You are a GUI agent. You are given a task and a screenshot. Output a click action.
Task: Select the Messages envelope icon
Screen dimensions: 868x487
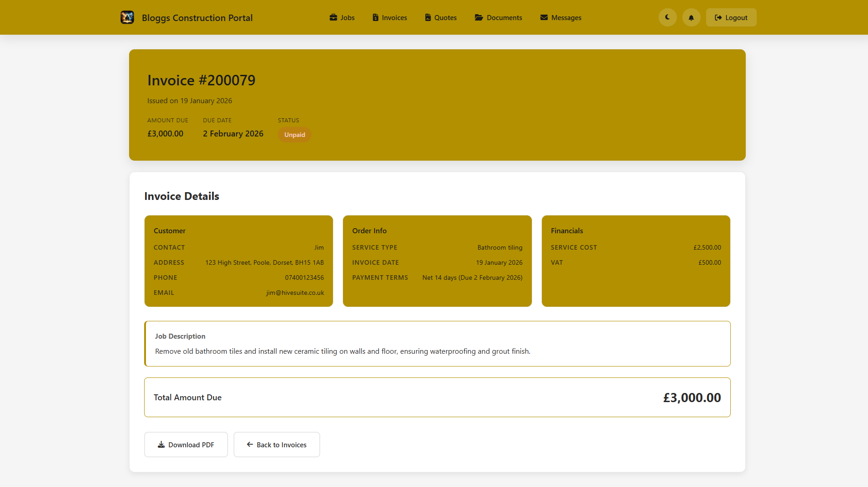(x=544, y=17)
